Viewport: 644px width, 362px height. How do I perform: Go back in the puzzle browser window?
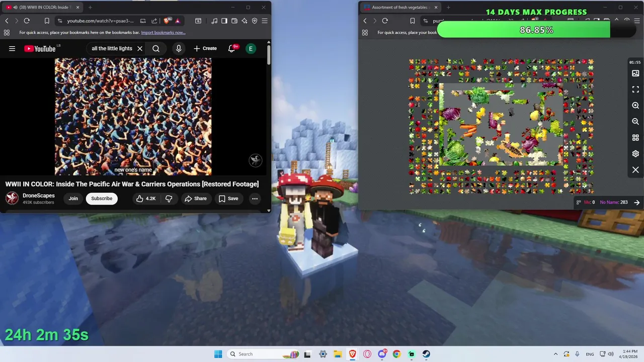[365, 21]
